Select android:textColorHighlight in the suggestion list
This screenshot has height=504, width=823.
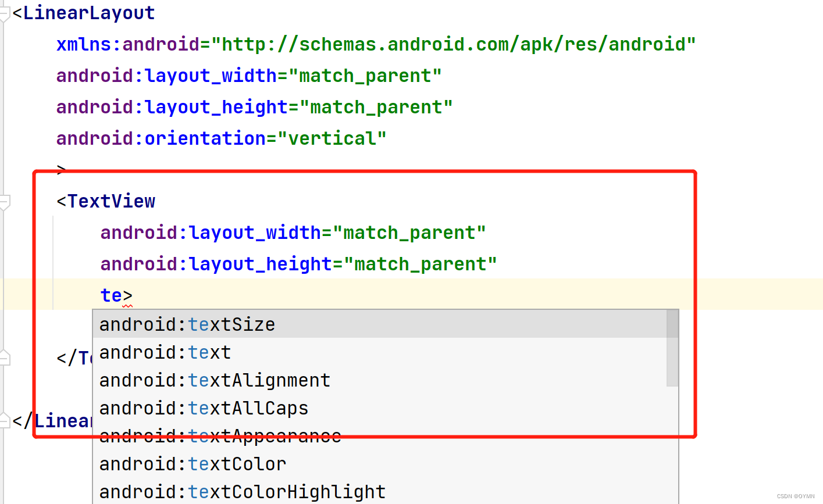point(380,492)
